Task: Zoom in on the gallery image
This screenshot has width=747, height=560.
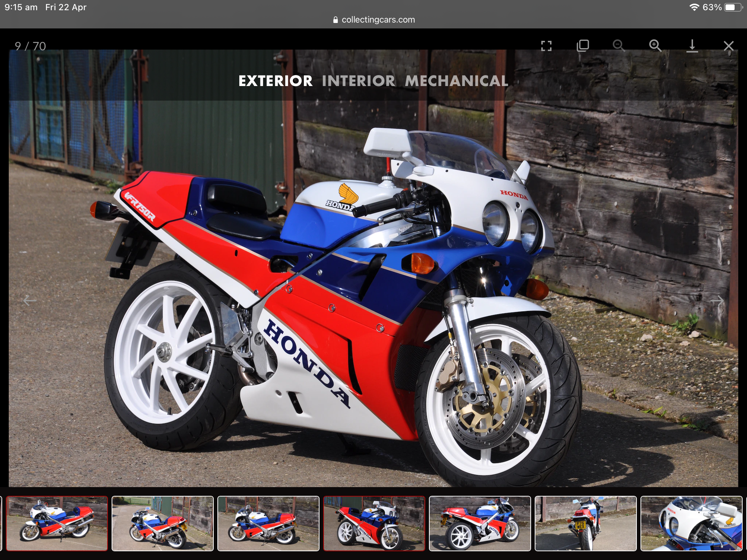Action: click(655, 46)
